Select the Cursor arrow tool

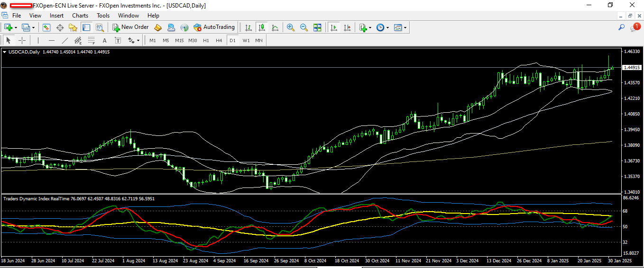[9, 40]
